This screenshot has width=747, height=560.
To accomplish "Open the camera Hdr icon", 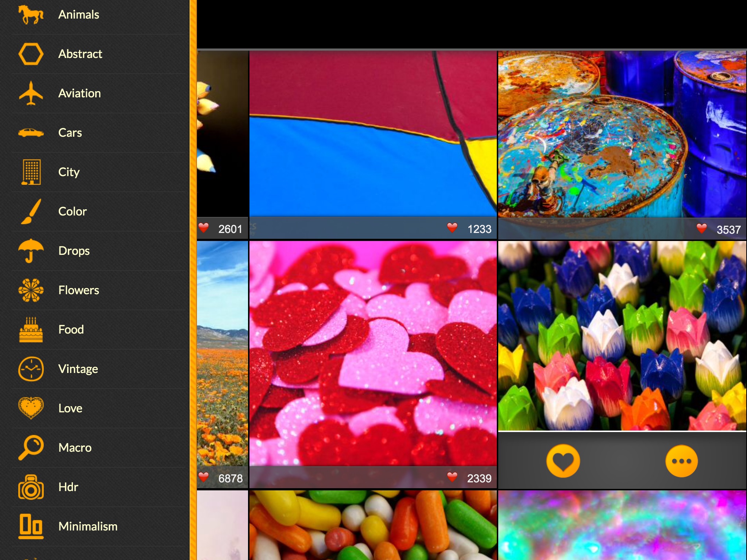I will click(x=31, y=487).
